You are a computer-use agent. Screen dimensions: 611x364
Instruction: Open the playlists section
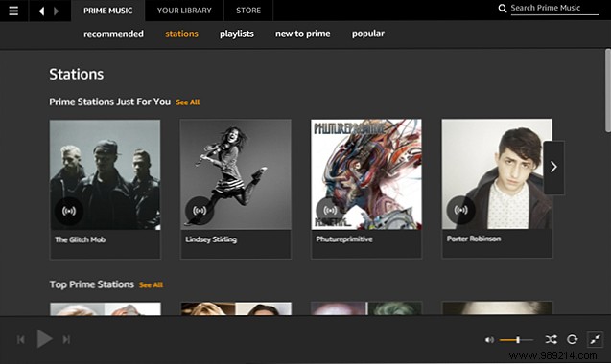click(237, 34)
